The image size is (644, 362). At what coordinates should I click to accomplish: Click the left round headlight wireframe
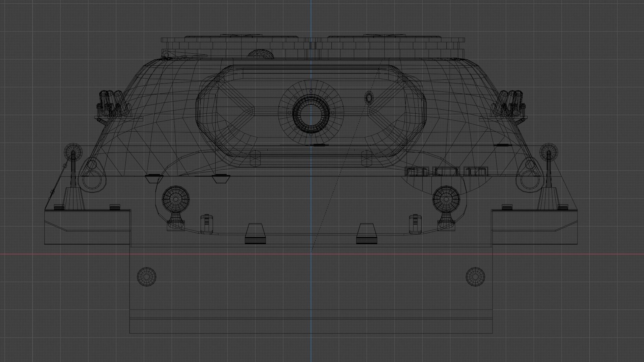(176, 199)
